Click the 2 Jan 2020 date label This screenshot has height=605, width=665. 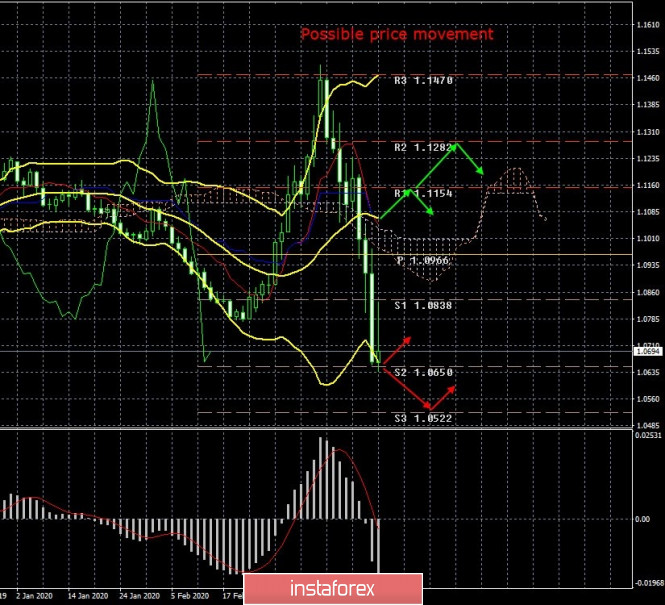point(34,596)
